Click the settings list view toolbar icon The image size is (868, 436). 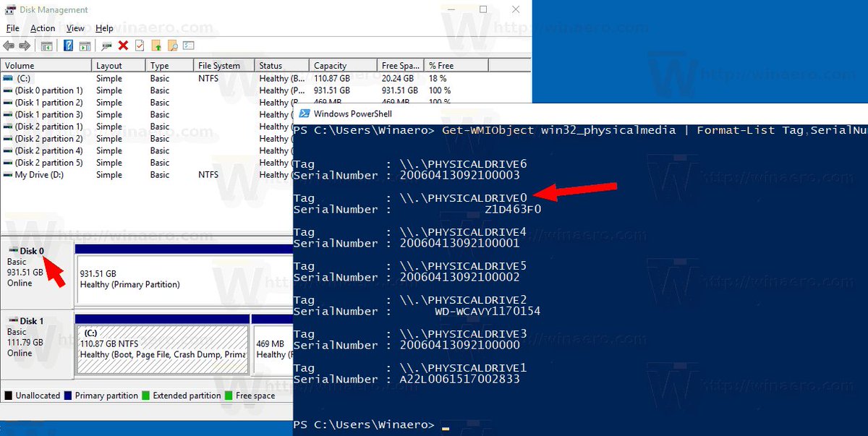point(189,46)
